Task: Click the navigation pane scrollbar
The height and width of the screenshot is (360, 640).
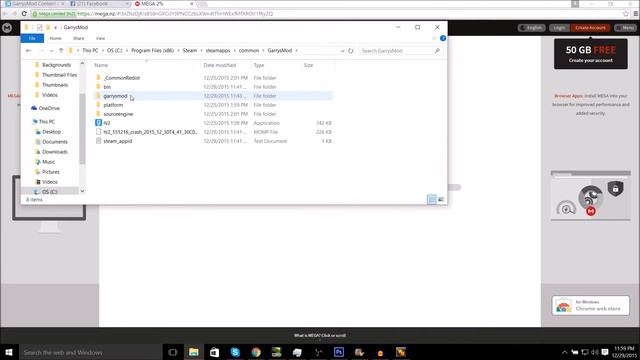Action: pyautogui.click(x=82, y=128)
